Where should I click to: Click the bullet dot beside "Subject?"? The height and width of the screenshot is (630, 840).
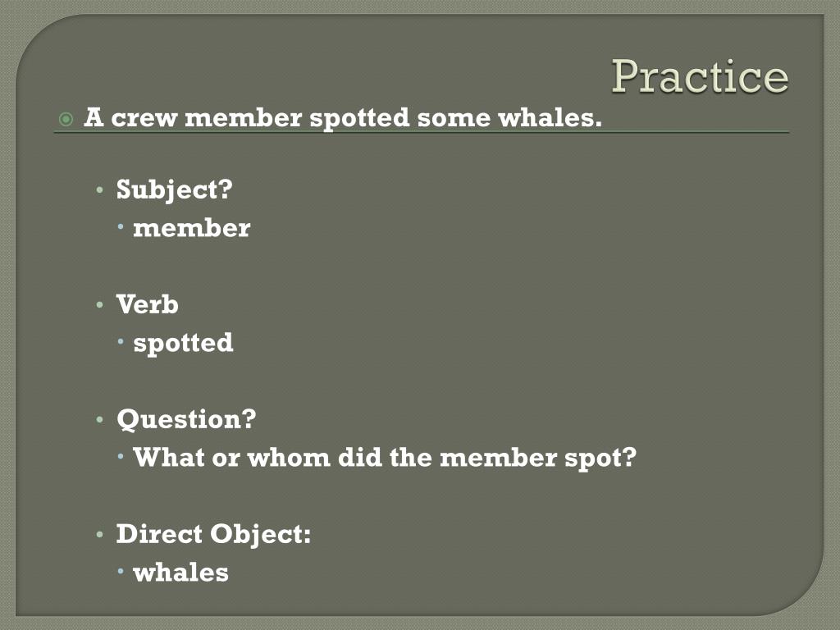(x=99, y=190)
